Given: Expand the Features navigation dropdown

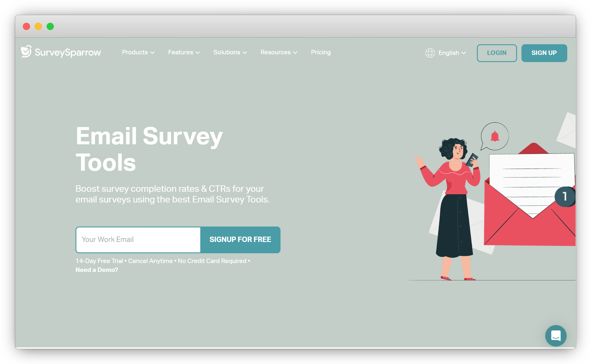Looking at the screenshot, I should (x=184, y=53).
